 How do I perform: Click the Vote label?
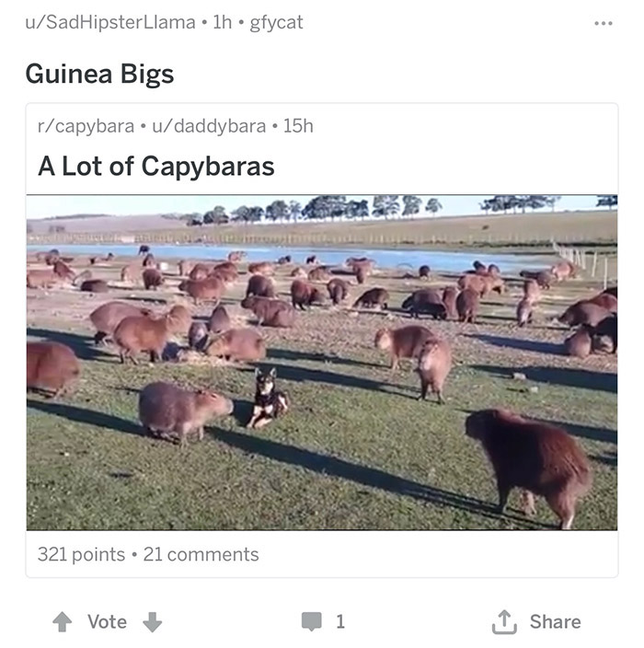coord(107,621)
